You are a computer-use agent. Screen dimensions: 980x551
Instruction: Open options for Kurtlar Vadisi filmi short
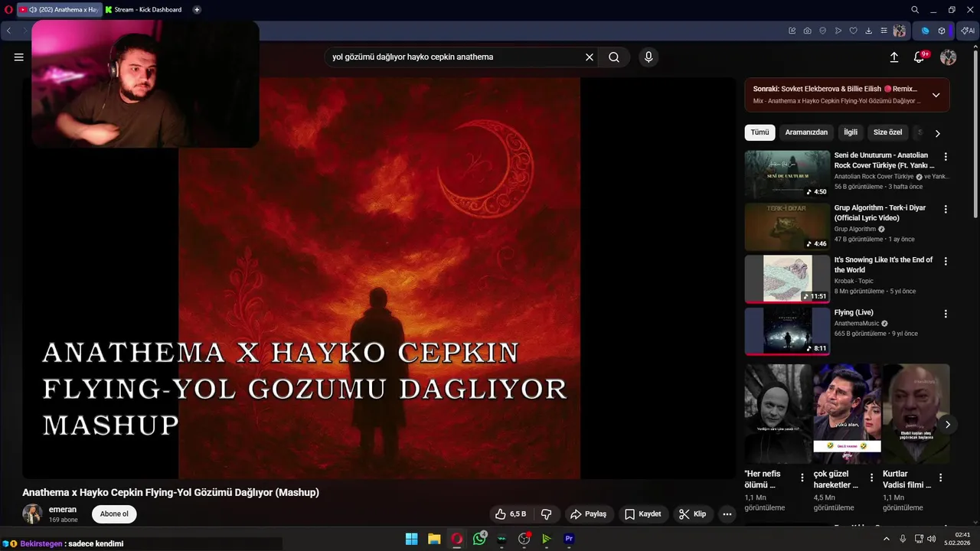(940, 478)
